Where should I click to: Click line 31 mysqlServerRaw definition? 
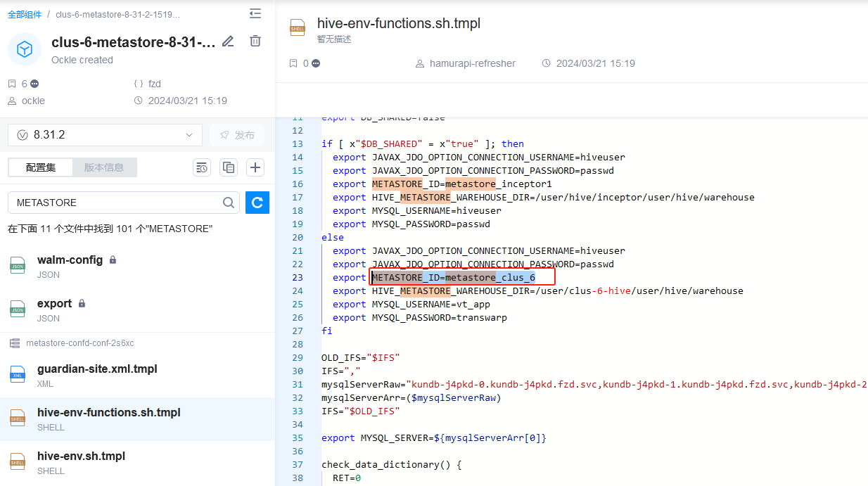coord(594,384)
